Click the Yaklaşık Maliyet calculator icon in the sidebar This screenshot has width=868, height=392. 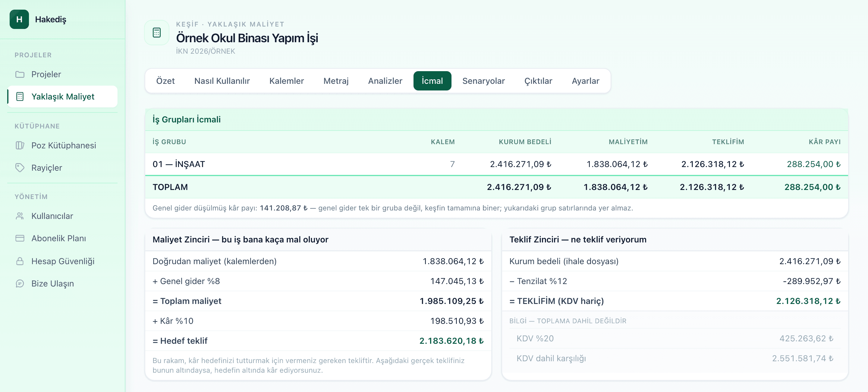20,96
